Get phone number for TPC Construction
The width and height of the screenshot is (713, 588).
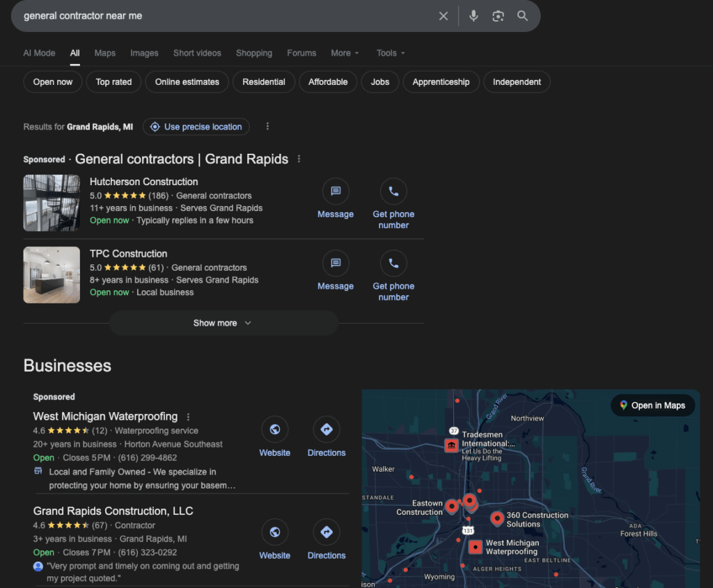[393, 264]
